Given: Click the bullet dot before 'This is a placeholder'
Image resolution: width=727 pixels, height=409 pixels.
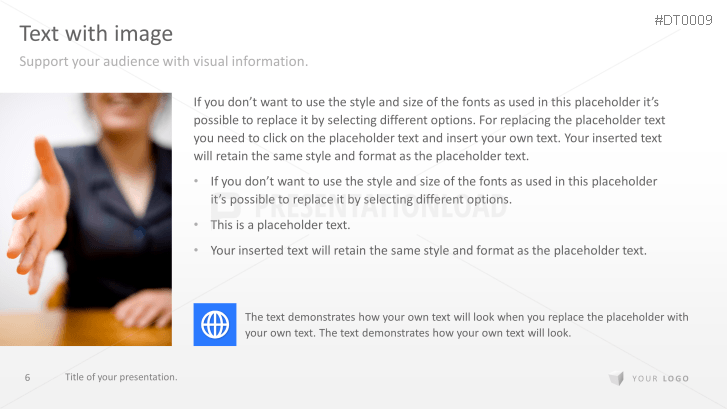Looking at the screenshot, I should tap(197, 225).
